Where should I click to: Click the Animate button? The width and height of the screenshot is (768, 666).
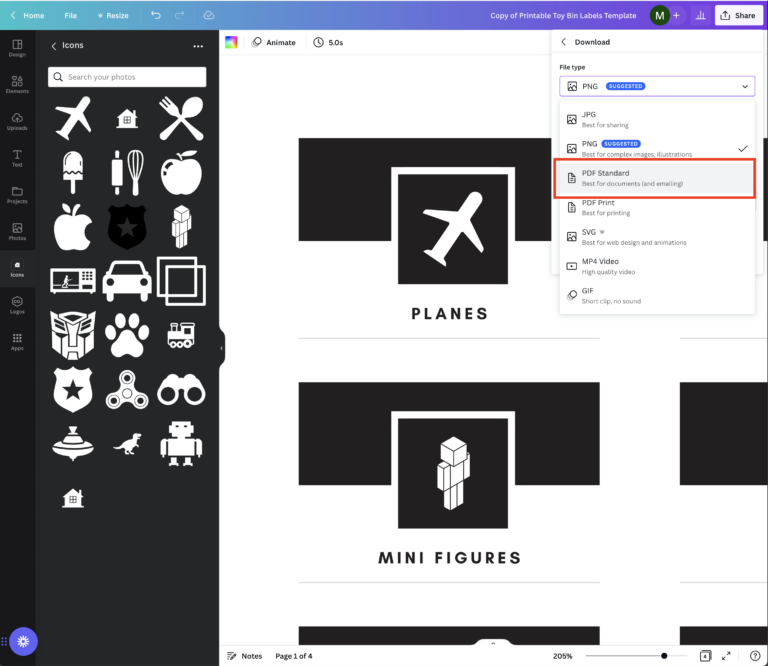click(x=274, y=43)
